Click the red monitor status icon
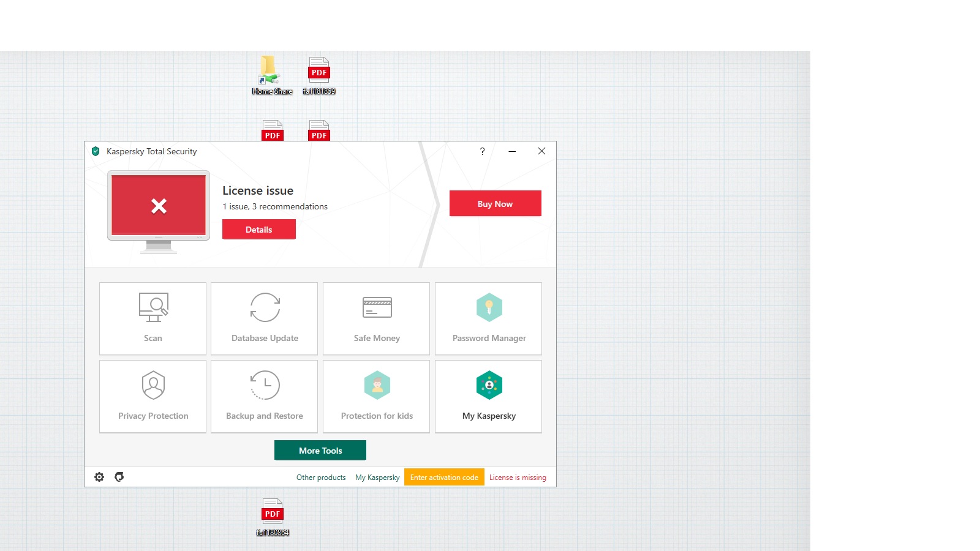This screenshot has width=980, height=551. (159, 211)
